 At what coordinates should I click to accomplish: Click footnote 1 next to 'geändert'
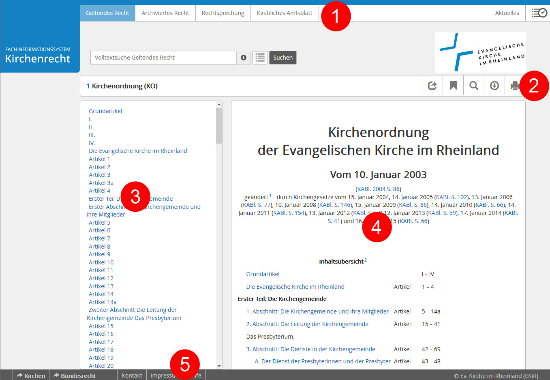[270, 195]
